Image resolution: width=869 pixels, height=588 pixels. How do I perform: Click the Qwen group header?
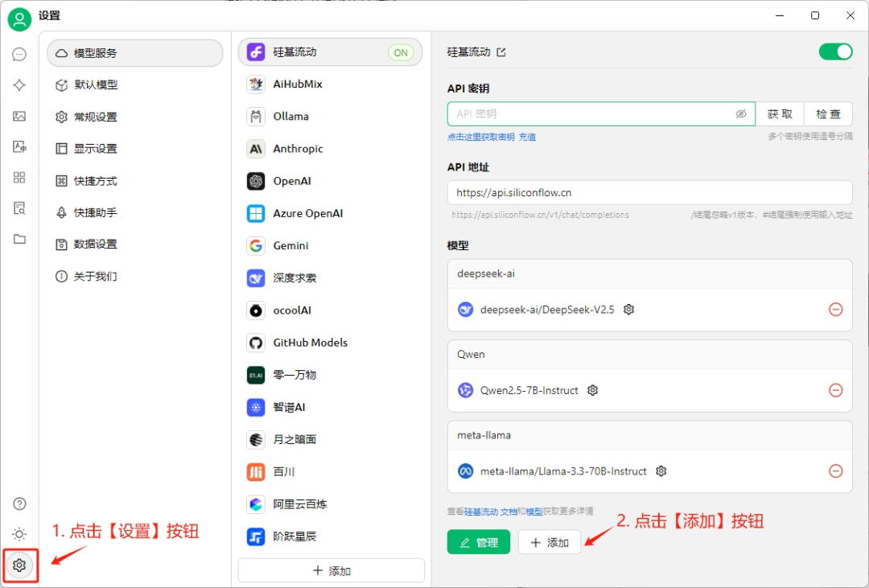(649, 355)
